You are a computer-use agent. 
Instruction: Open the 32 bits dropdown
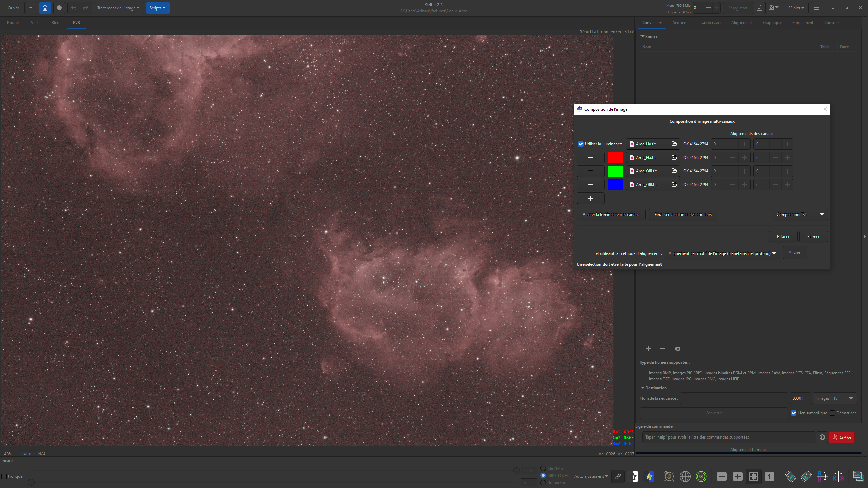[796, 8]
